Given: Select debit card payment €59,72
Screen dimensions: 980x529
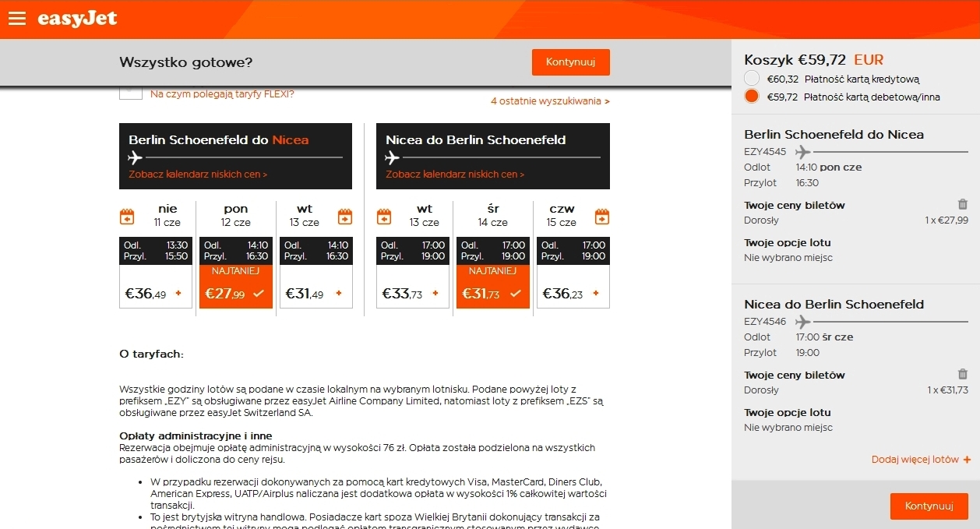Looking at the screenshot, I should pos(752,97).
